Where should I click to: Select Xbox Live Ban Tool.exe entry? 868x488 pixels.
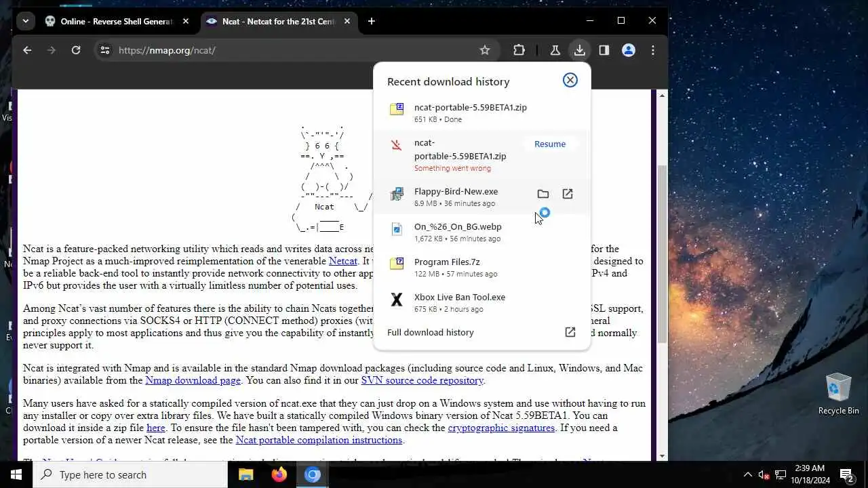point(481,302)
